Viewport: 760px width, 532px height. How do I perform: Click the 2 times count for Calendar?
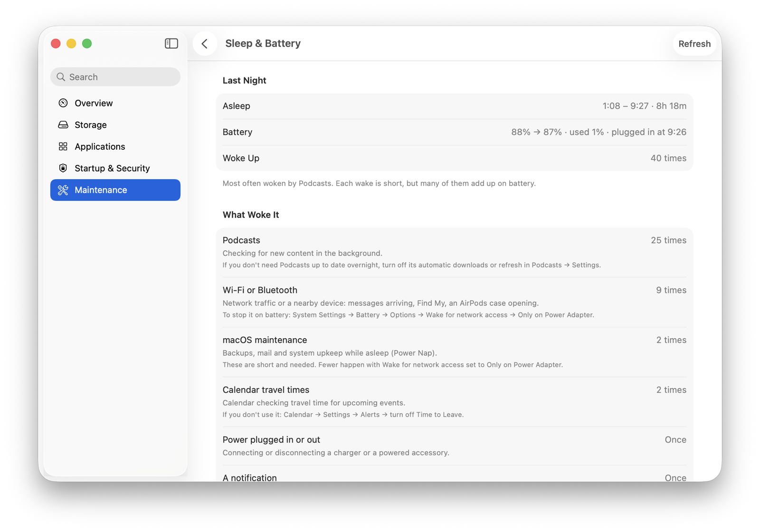(x=671, y=390)
